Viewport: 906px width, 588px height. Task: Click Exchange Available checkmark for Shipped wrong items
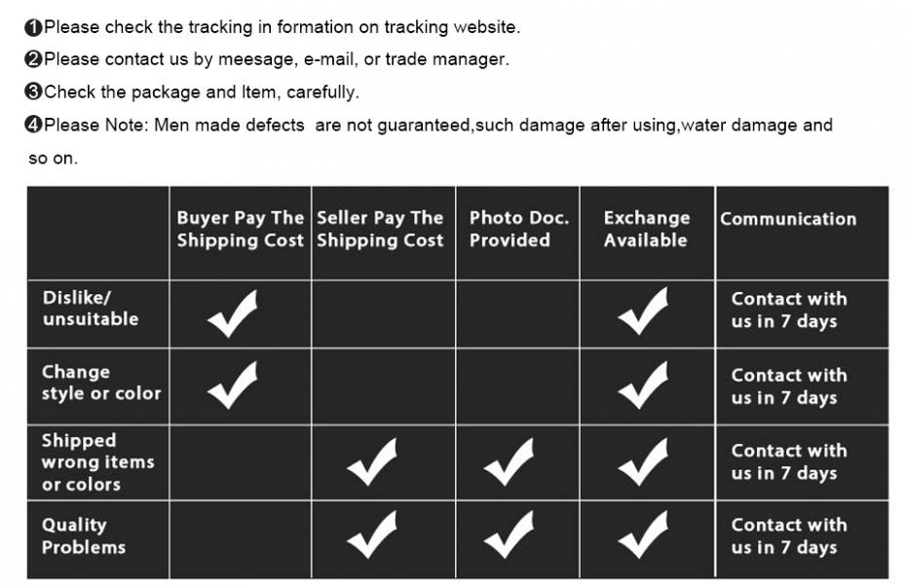click(643, 461)
